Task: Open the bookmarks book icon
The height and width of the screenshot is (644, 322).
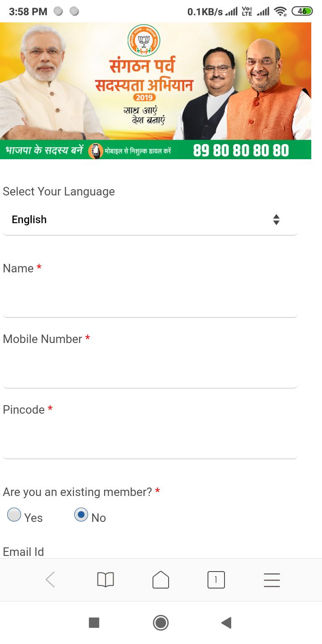Action: [106, 580]
